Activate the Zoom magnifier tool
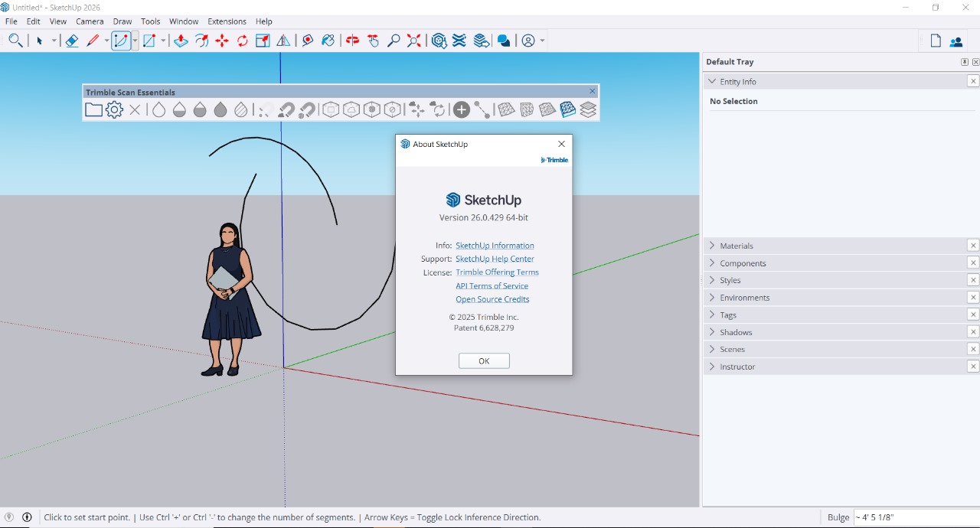Viewport: 980px width, 528px height. [394, 41]
